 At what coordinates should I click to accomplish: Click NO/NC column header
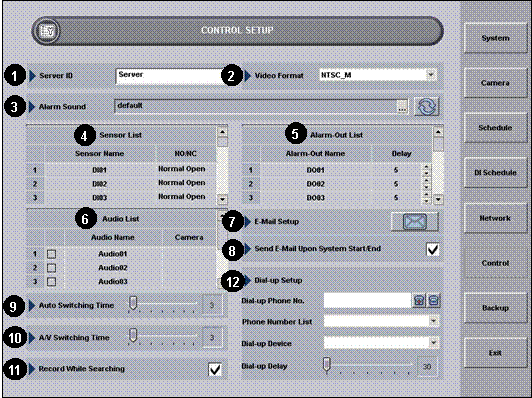coord(186,154)
